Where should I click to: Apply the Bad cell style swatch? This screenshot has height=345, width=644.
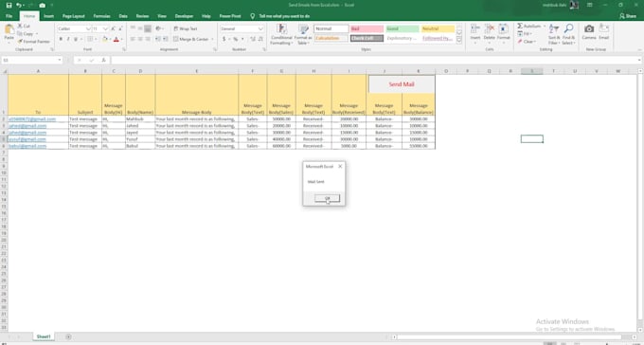pyautogui.click(x=367, y=28)
